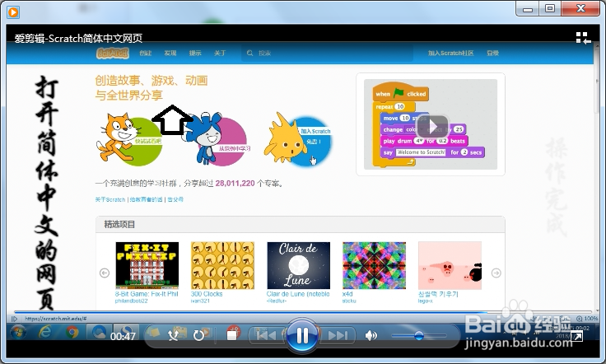Open the 给父母 link
The width and height of the screenshot is (606, 364).
pyautogui.click(x=175, y=199)
